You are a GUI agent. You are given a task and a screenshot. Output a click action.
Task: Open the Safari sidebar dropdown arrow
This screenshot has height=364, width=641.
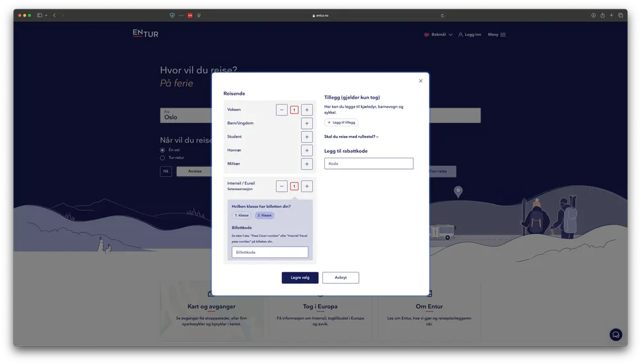(46, 15)
